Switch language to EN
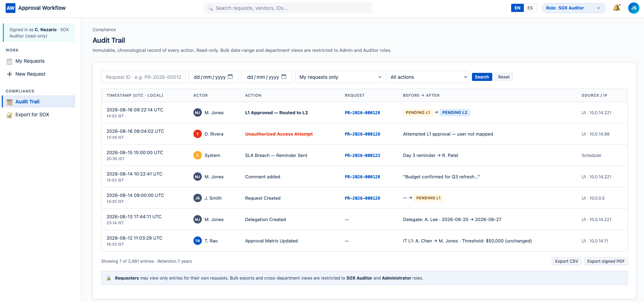This screenshot has width=644, height=302. coord(518,8)
